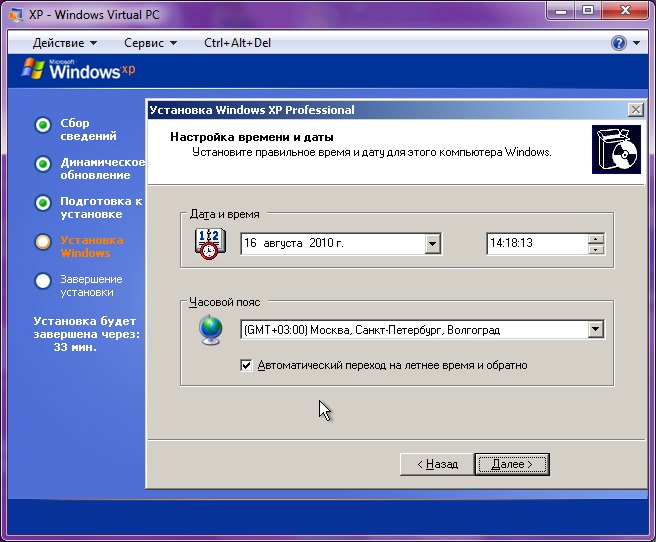Click the date field showing 16 августа 2010

click(x=333, y=243)
